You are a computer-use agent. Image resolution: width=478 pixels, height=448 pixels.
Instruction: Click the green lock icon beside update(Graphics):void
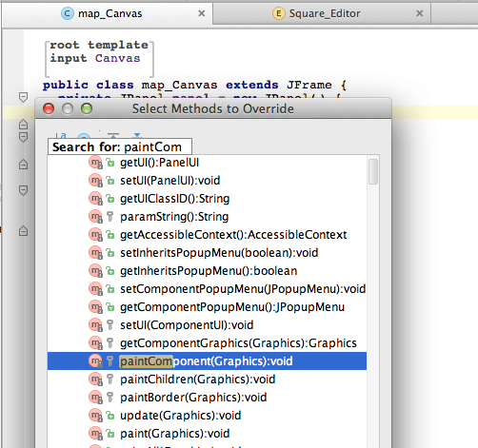[110, 416]
